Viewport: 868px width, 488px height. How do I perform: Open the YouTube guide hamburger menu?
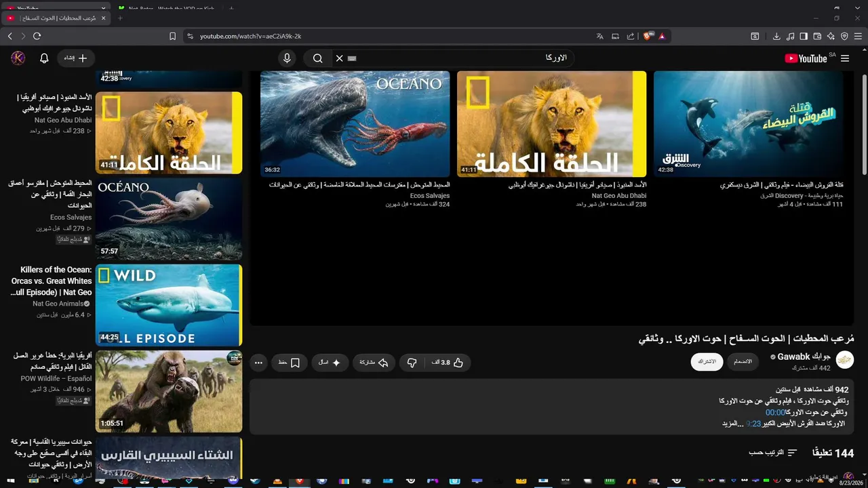click(845, 58)
